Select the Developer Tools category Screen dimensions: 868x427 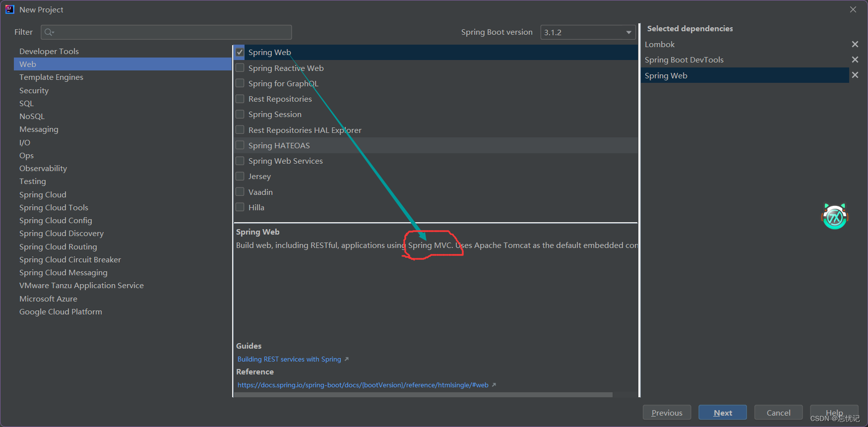click(49, 51)
